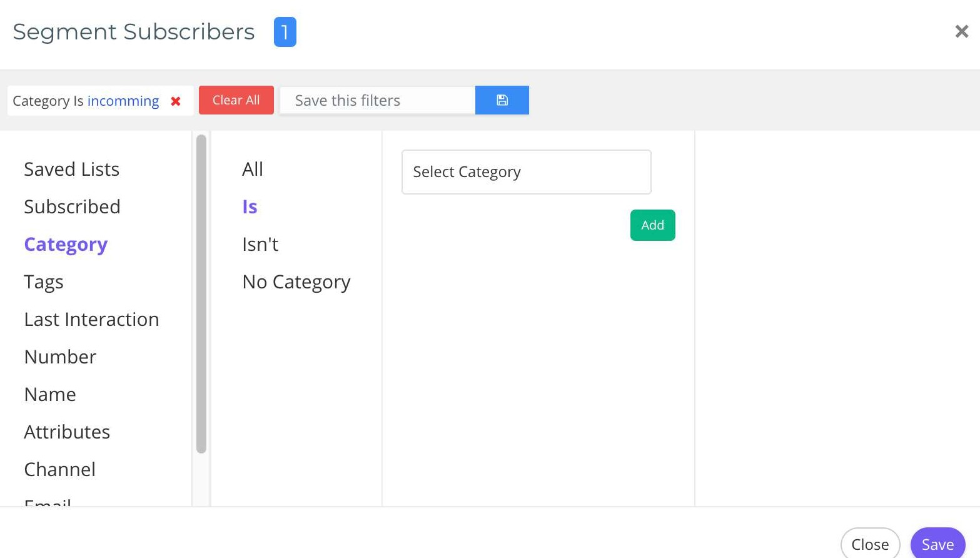Choose the Channel filter option
Screen dimensions: 980x558
[59, 469]
